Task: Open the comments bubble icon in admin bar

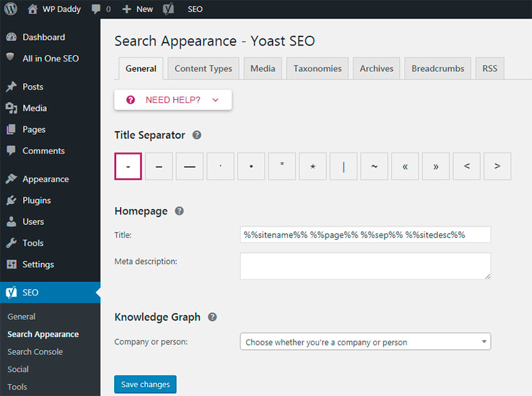Action: click(x=96, y=9)
